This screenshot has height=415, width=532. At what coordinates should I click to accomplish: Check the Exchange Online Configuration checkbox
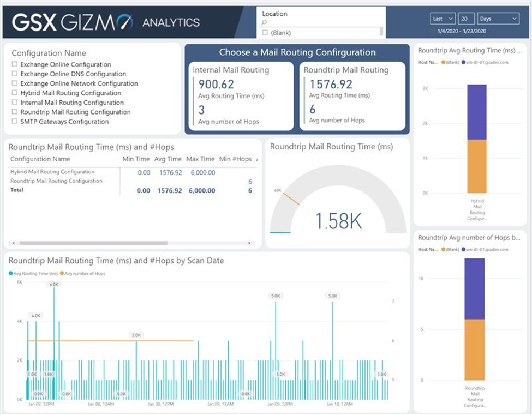(14, 65)
